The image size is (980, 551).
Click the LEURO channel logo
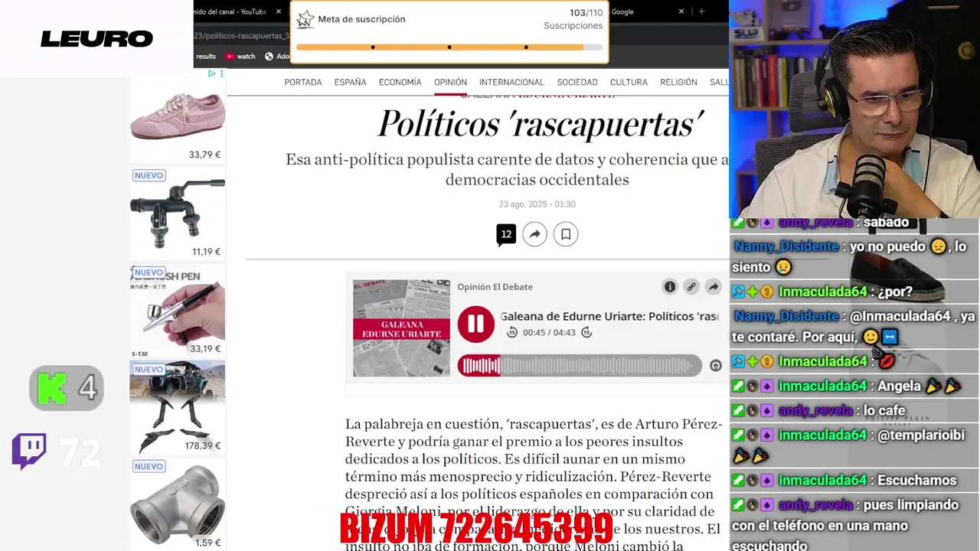96,39
